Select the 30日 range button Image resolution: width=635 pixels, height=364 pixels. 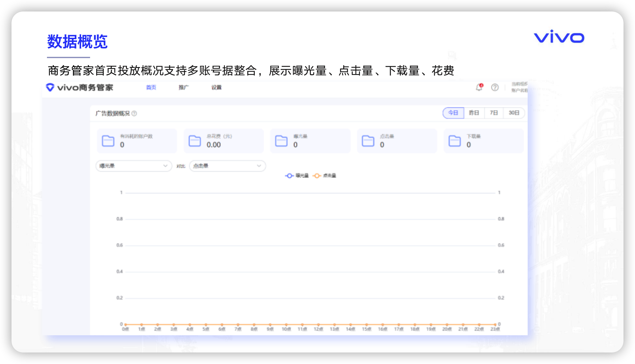click(514, 113)
